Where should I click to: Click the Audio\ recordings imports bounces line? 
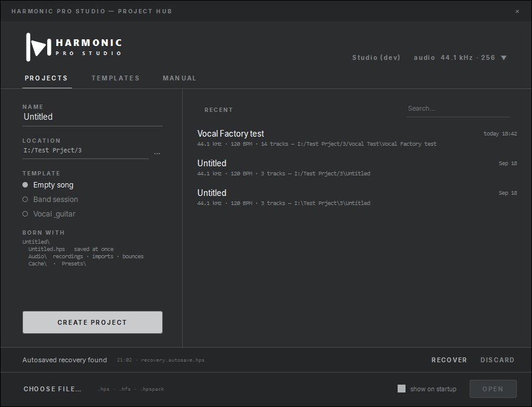tap(86, 256)
